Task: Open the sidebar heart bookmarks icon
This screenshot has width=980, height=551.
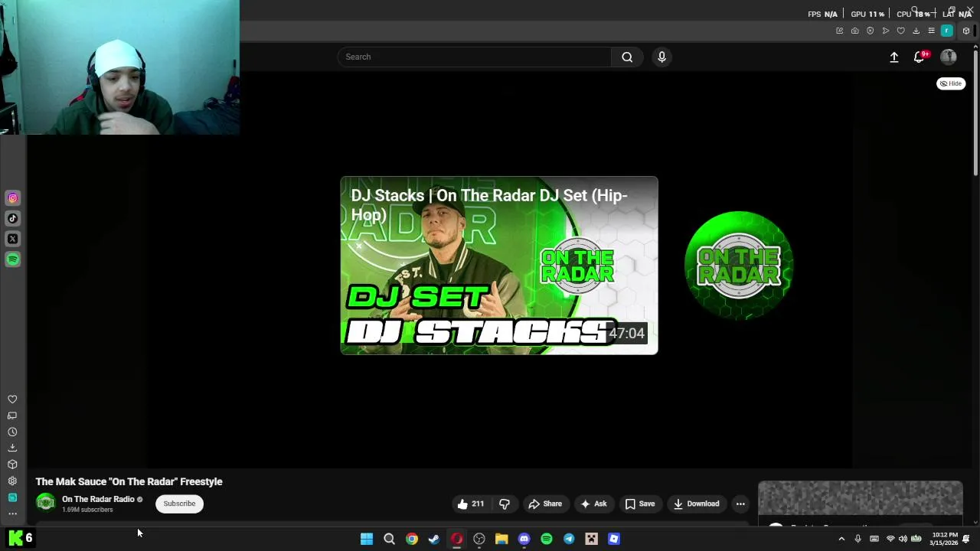Action: 12,399
